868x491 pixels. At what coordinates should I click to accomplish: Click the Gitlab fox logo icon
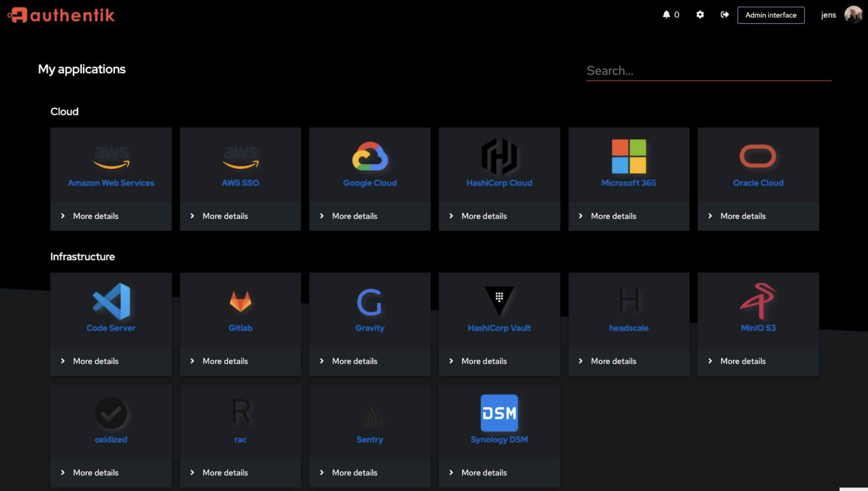240,301
